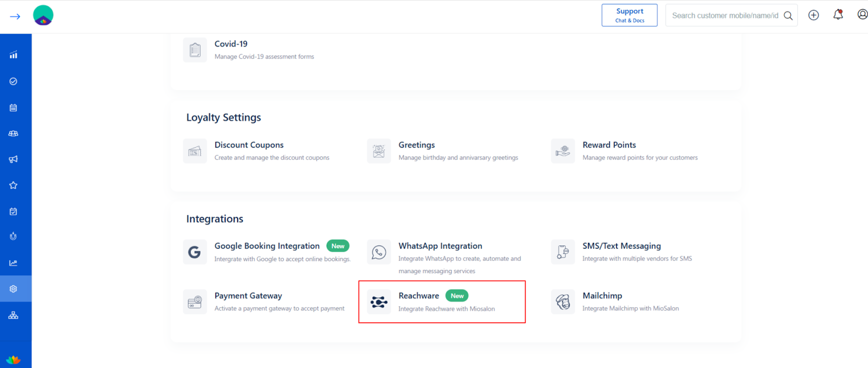
Task: Open the user profile icon
Action: pos(862,15)
